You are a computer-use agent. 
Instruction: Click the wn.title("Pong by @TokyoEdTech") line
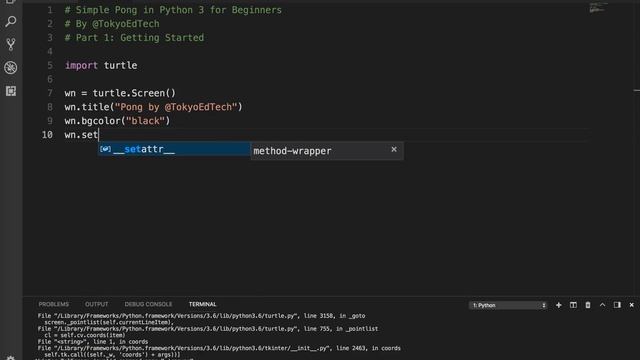(x=153, y=107)
